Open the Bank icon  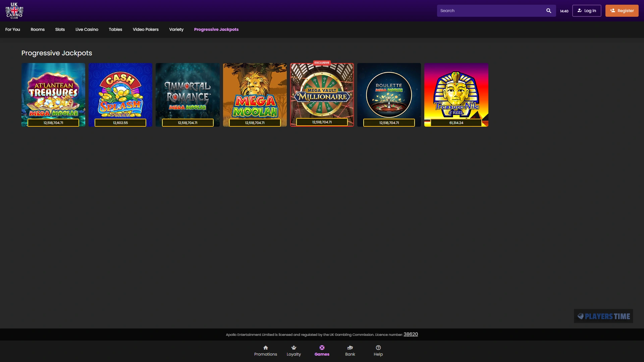point(350,348)
